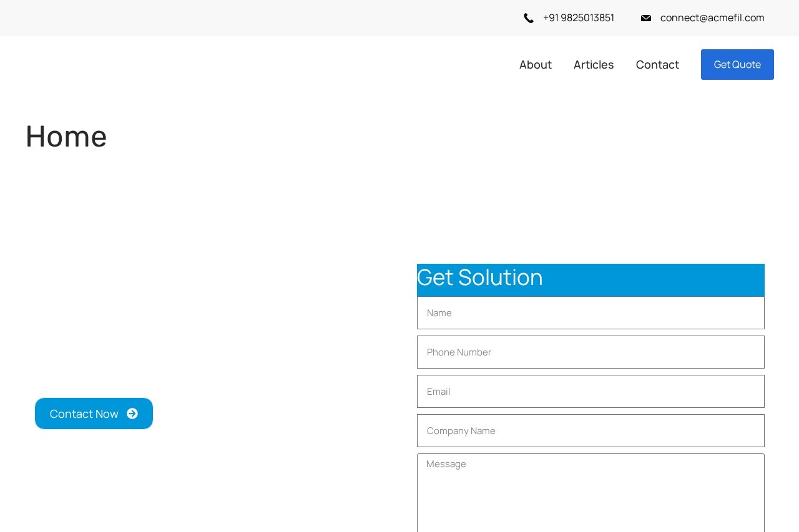Screen dimensions: 799x532
Task: Click into the Phone Number field
Action: tap(590, 352)
